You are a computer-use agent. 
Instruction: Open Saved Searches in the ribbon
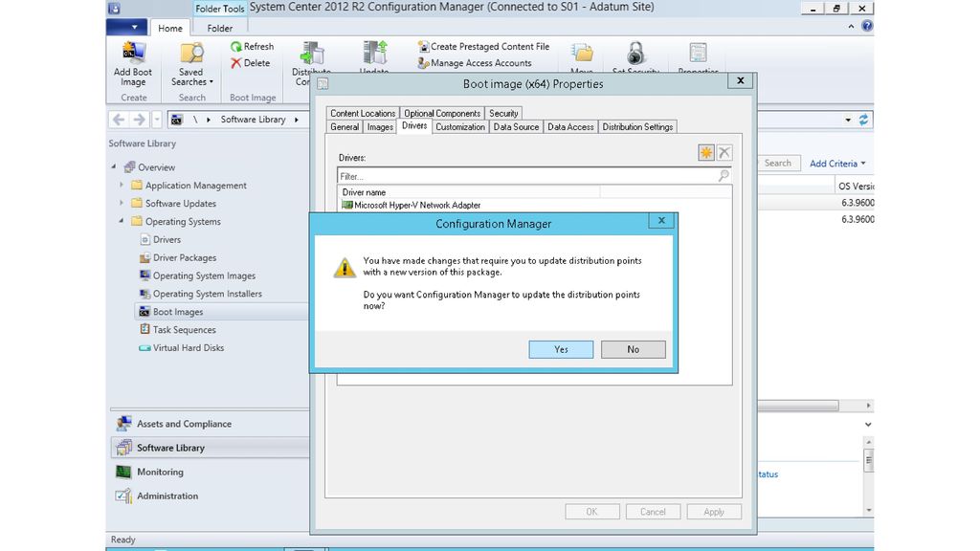point(191,64)
